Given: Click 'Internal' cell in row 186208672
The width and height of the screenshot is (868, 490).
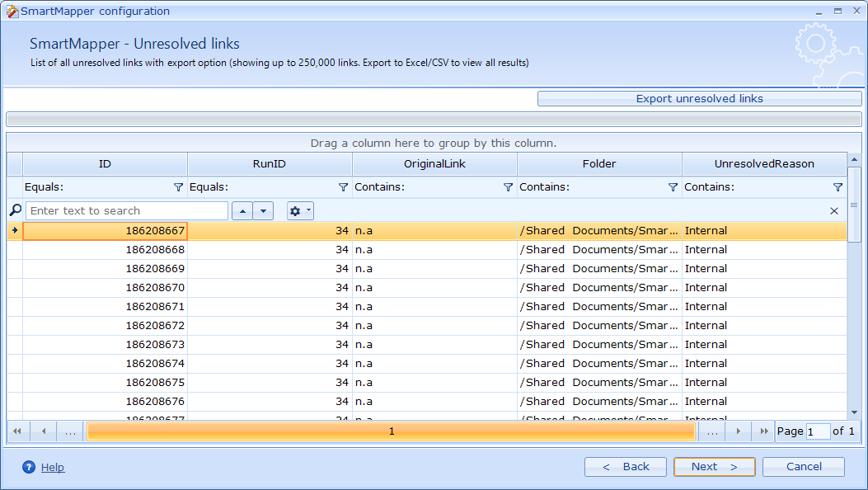Looking at the screenshot, I should tap(764, 326).
